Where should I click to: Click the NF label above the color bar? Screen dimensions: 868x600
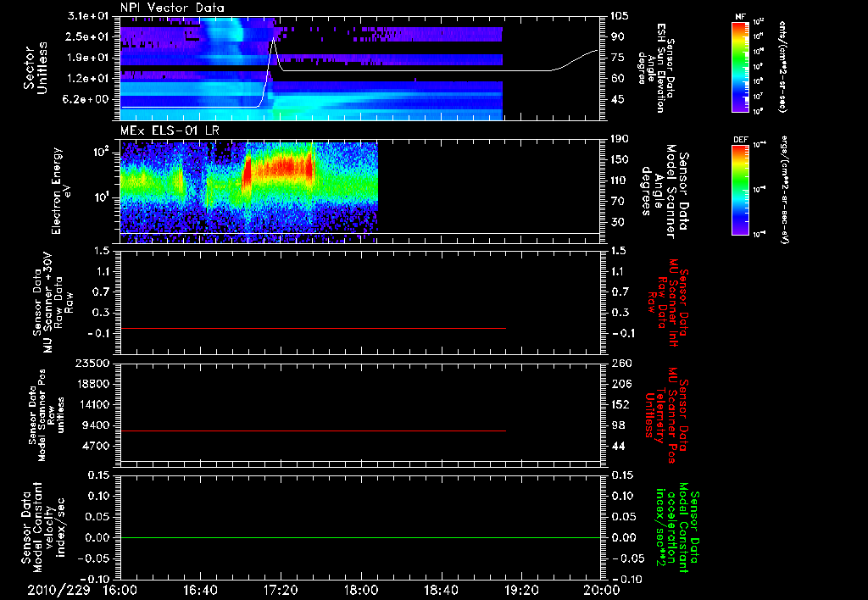click(740, 17)
